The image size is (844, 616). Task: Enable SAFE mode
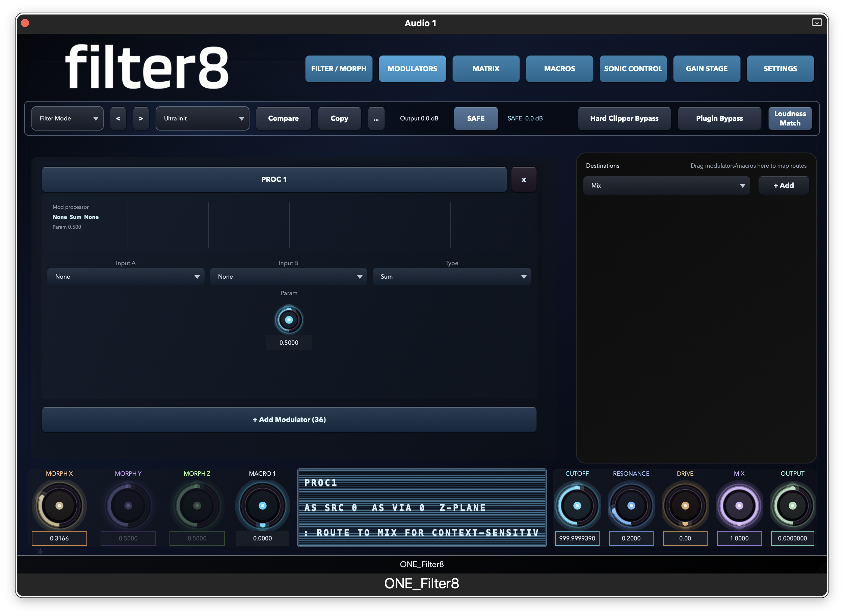476,118
